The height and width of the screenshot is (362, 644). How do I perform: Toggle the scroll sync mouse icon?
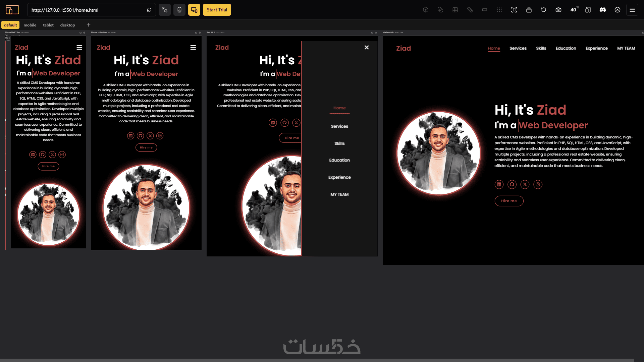179,10
